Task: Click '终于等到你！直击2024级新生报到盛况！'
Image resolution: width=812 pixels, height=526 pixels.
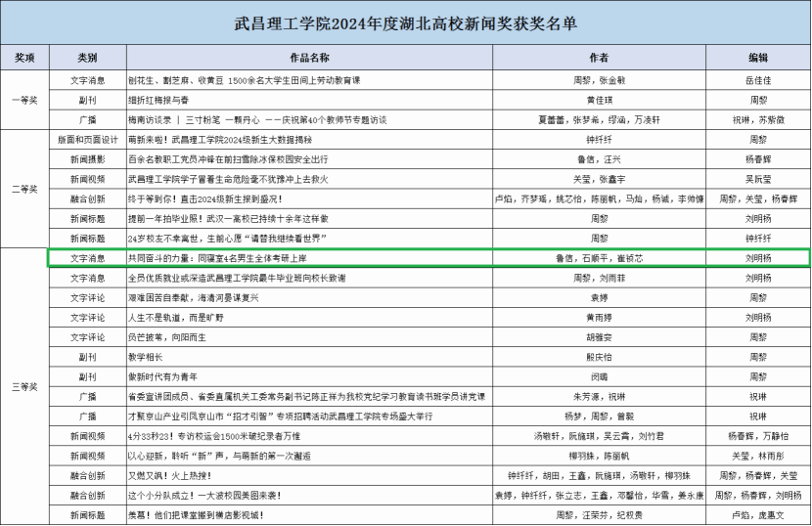Action: 205,198
